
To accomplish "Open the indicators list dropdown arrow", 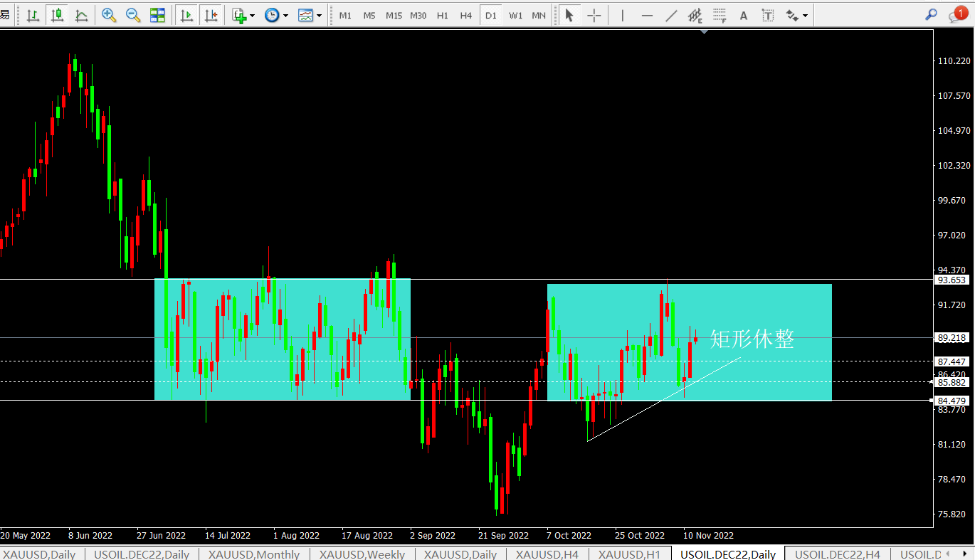I will click(x=252, y=16).
